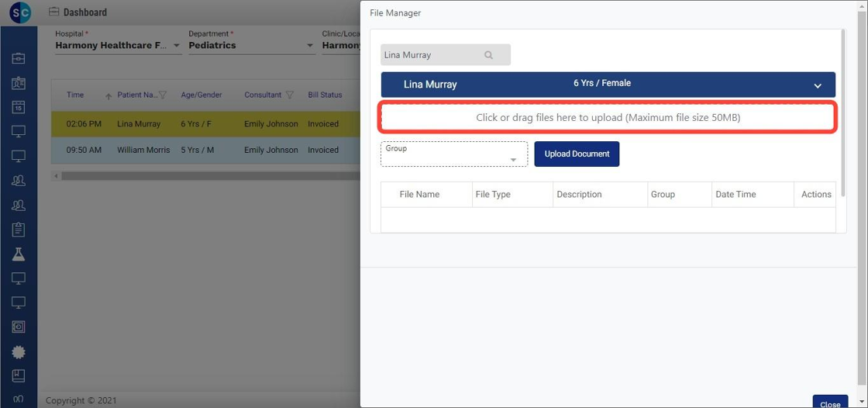Open the laboratory flask sidebar icon
The height and width of the screenshot is (408, 868).
point(19,254)
